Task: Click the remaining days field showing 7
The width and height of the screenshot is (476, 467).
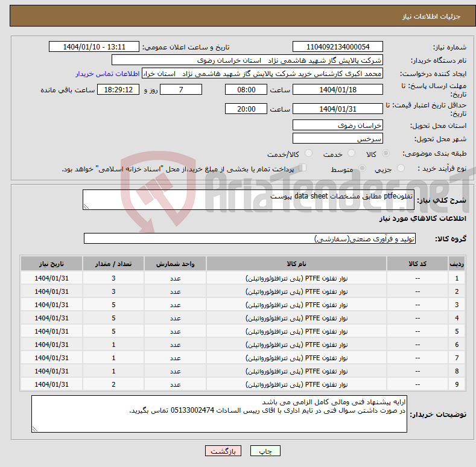Action: [181, 89]
